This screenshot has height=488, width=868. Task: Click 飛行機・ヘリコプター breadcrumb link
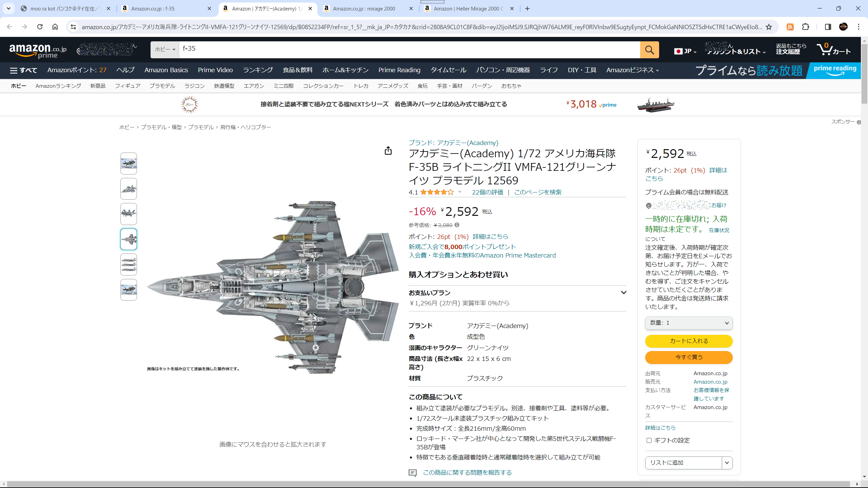pos(245,127)
